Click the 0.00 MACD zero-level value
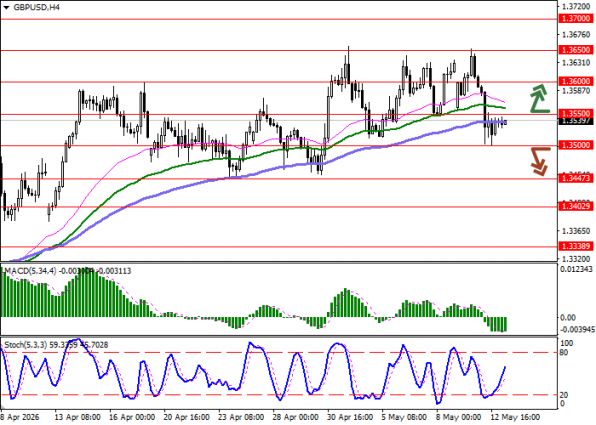Screen dimensions: 596x425 pos(568,317)
